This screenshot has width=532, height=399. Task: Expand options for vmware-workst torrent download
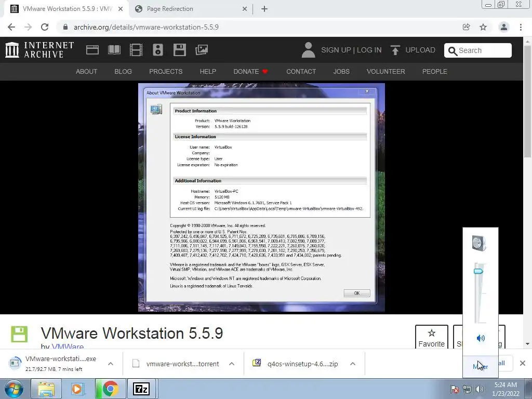[x=232, y=364]
